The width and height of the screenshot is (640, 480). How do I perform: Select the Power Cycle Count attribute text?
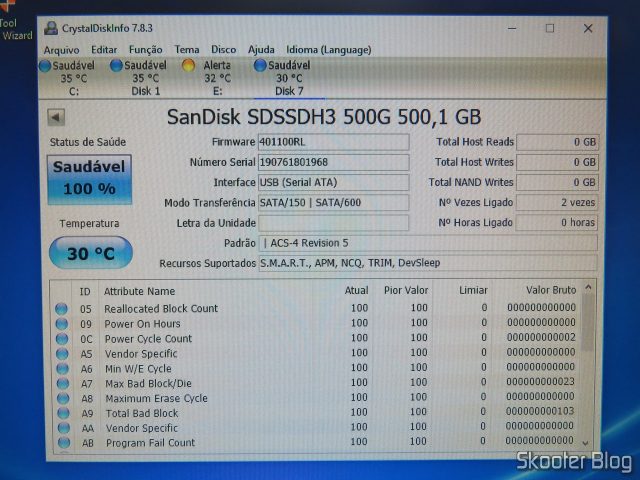pos(148,339)
